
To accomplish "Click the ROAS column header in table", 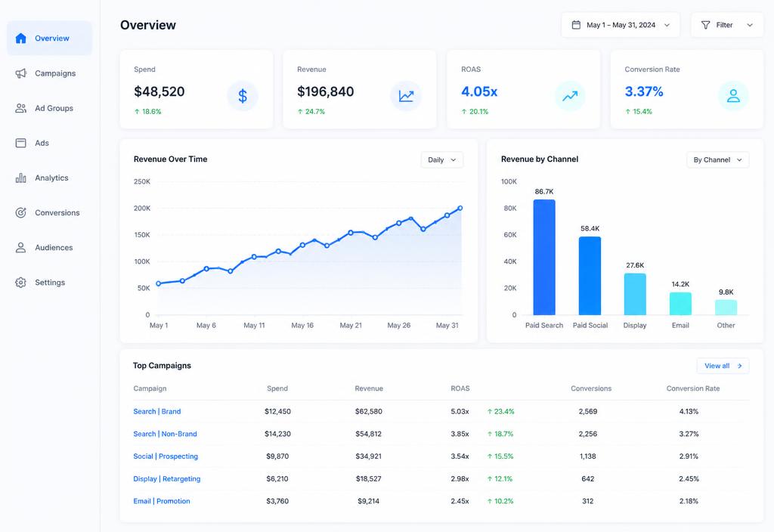I will [x=460, y=388].
